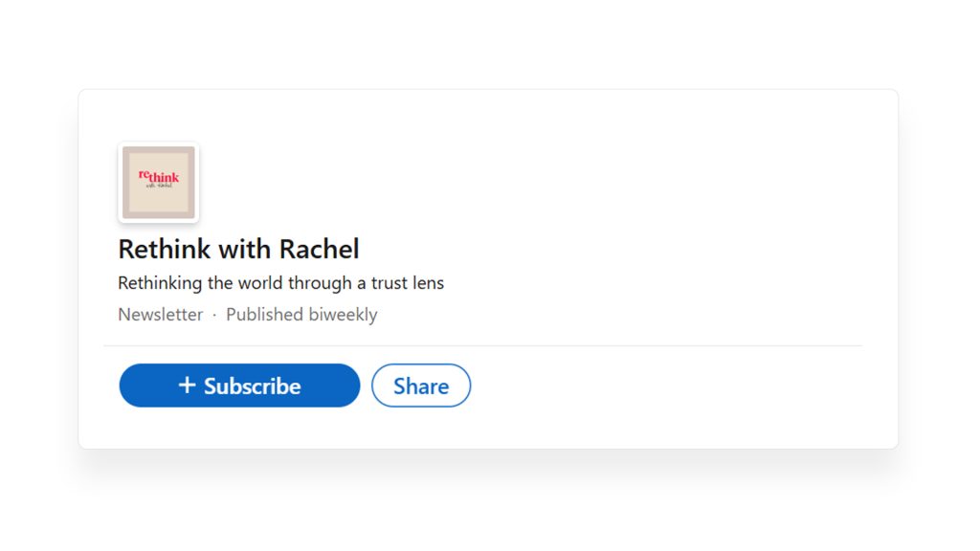Click the tagline 'Rethinking the world through a trust lens'

[280, 283]
